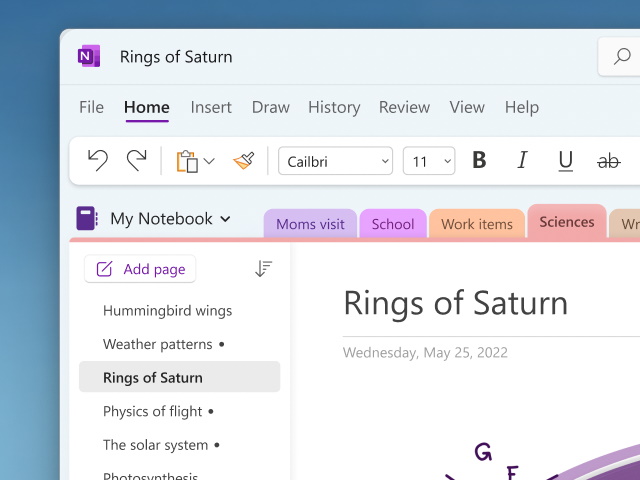The height and width of the screenshot is (480, 640).
Task: Click the OneNote app logo icon
Action: pyautogui.click(x=89, y=56)
